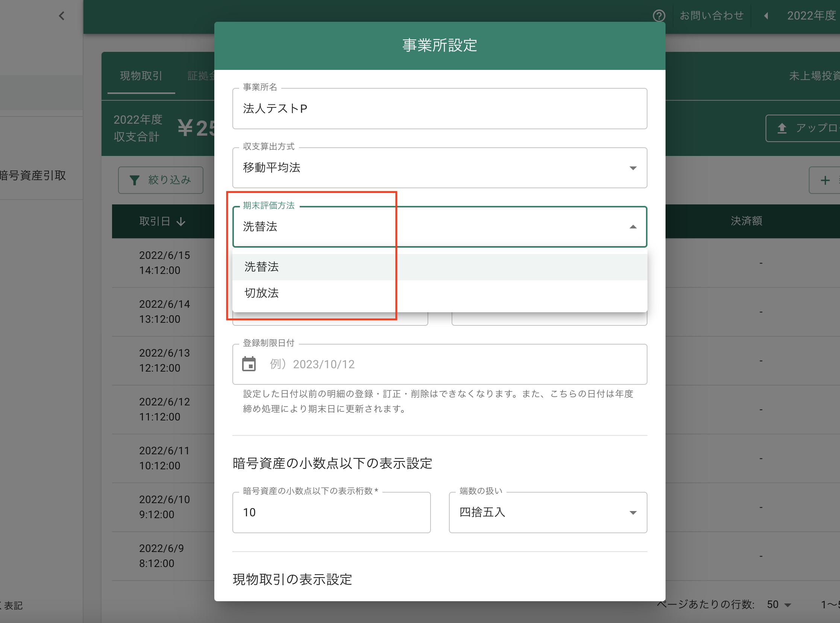Image resolution: width=840 pixels, height=623 pixels.
Task: Go to previous fiscal year arrow
Action: [x=766, y=16]
